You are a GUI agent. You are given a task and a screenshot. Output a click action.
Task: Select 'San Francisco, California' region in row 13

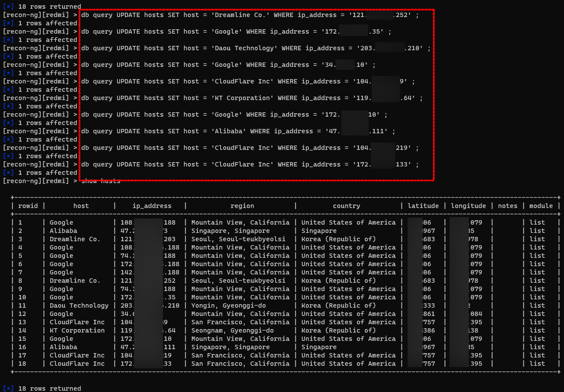(x=240, y=322)
